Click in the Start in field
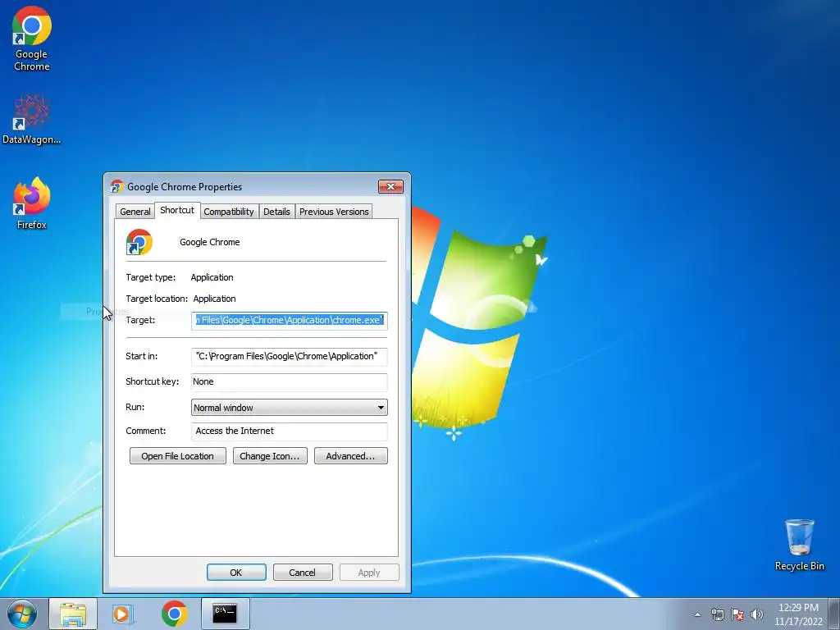The image size is (840, 630). point(290,356)
